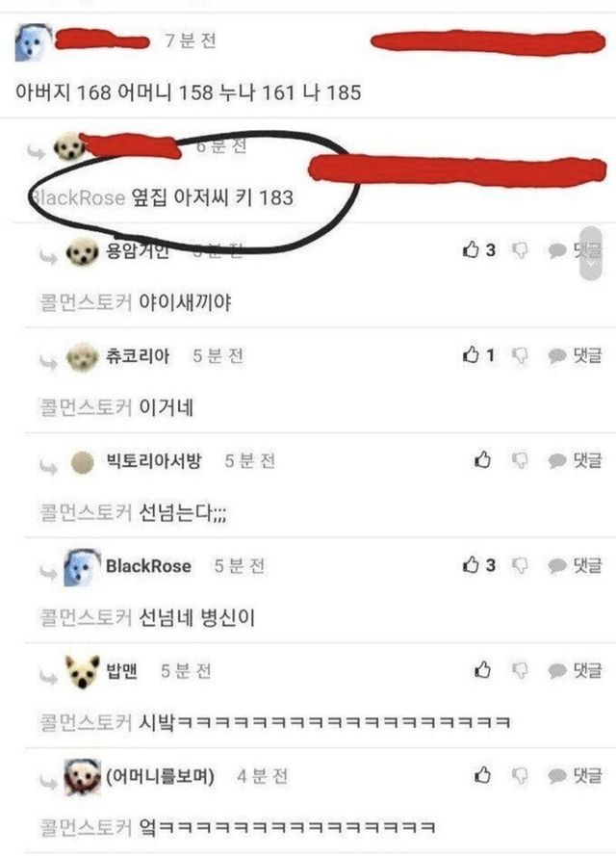The width and height of the screenshot is (616, 856).
Task: Like the comment by 밥맨
Action: click(482, 669)
